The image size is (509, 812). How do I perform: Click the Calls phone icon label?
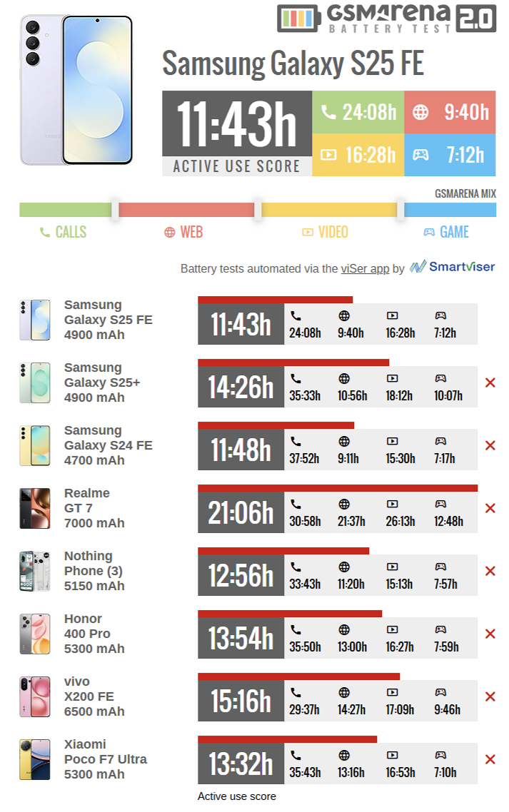point(63,232)
